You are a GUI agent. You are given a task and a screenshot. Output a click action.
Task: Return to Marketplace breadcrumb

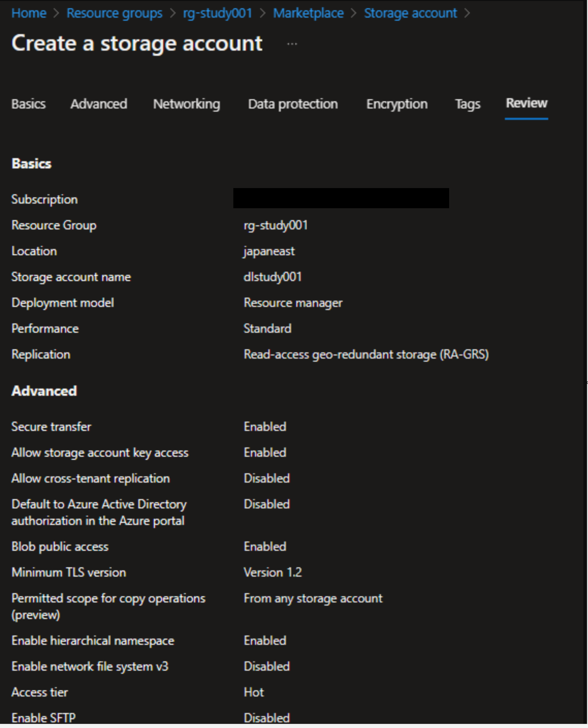[308, 13]
